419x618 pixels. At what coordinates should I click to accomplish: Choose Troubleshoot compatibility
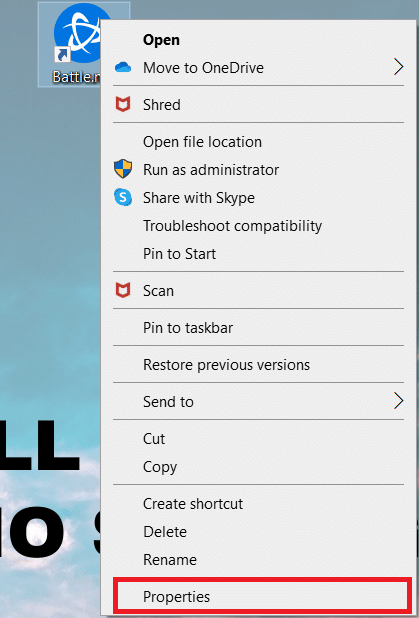232,226
